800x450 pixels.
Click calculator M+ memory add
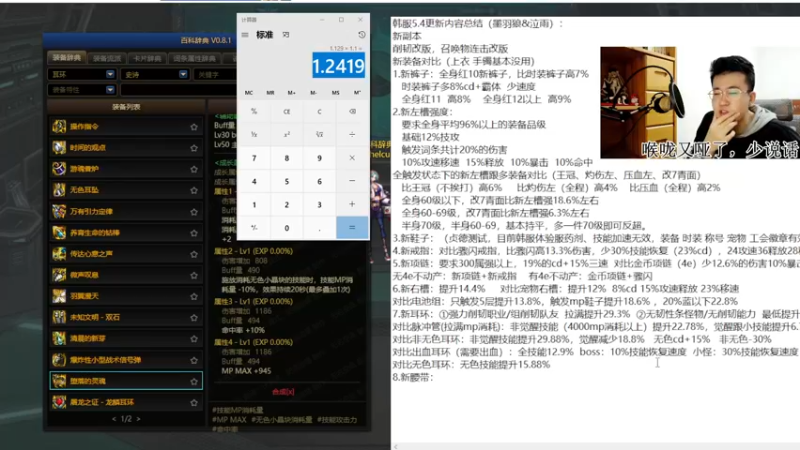click(x=291, y=93)
